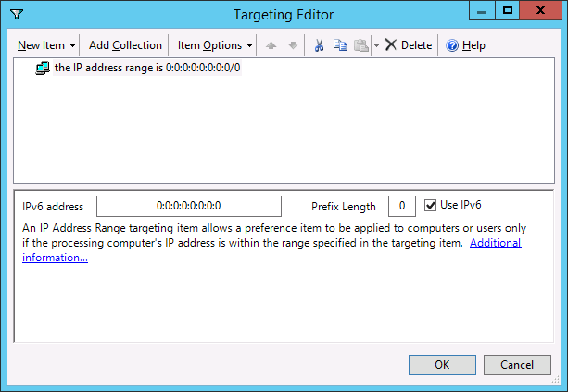Click the Delete X icon
This screenshot has width=568, height=392.
tap(391, 45)
